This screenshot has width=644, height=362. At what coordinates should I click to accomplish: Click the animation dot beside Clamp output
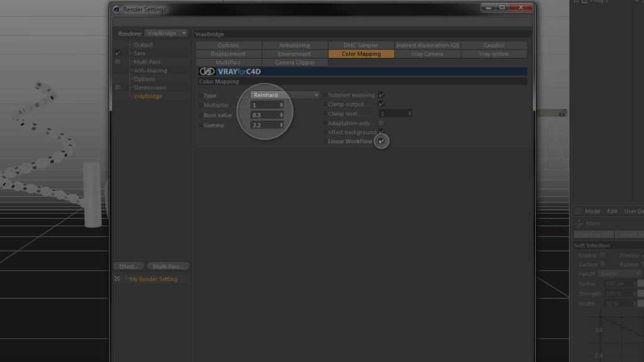(x=325, y=104)
